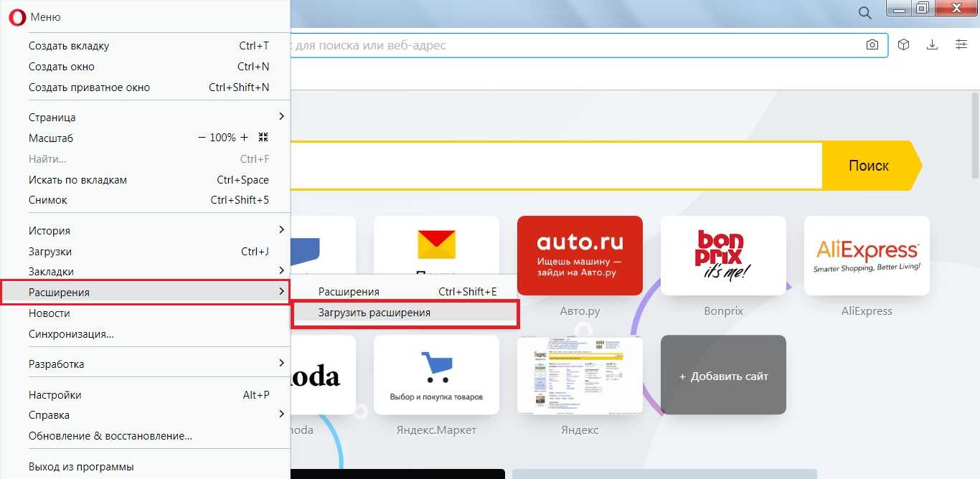Open the AliExpress speed dial tile
The width and height of the screenshot is (980, 479).
867,255
